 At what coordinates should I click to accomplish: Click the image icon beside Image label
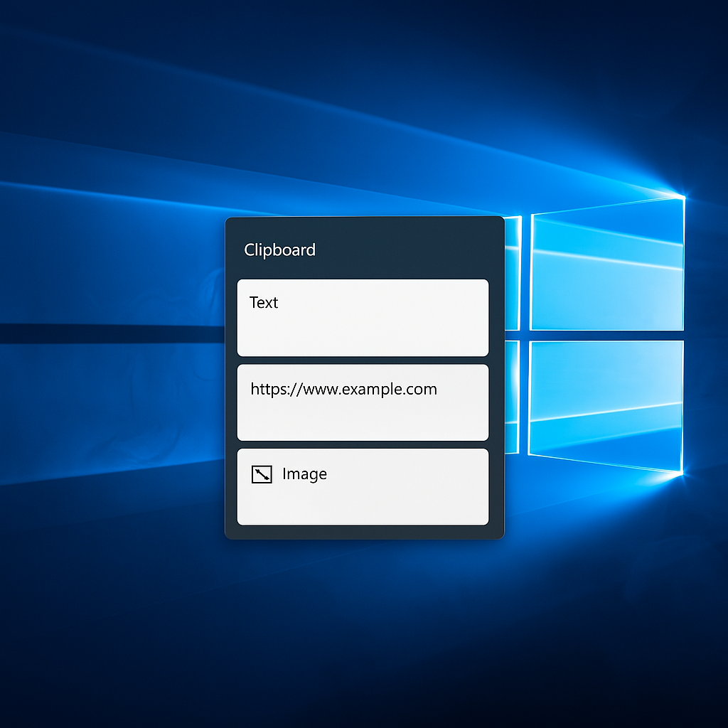262,474
